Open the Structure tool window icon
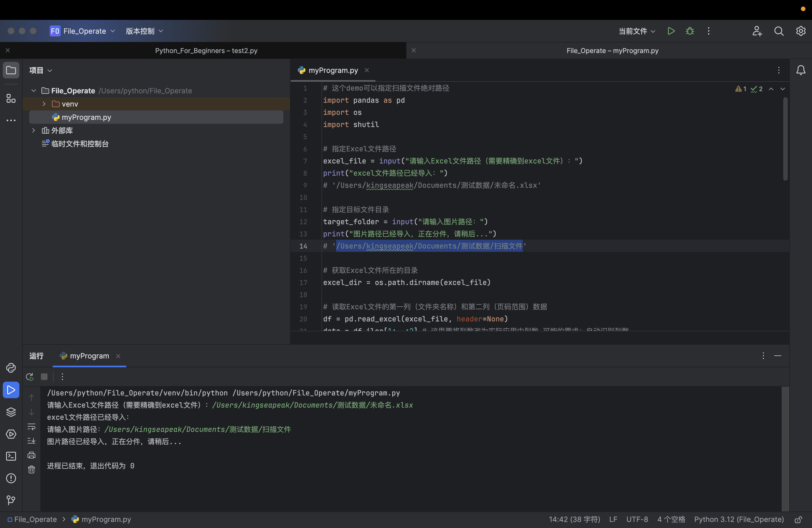812x528 pixels. coord(11,99)
